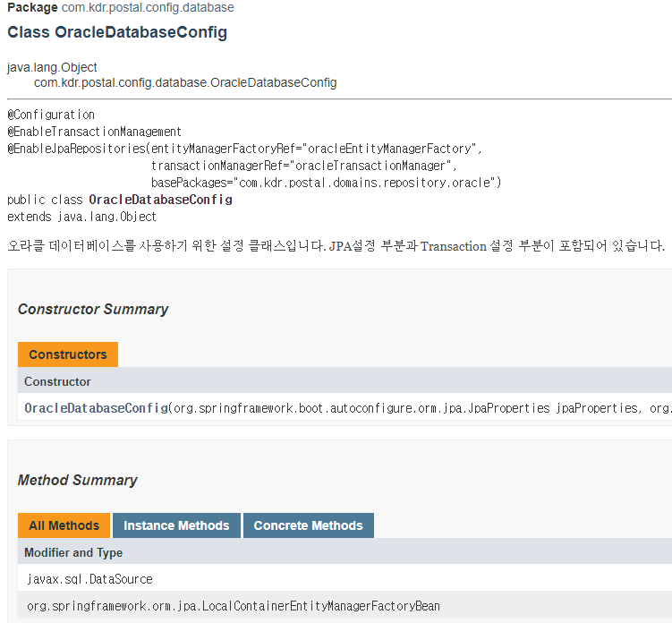Screen dimensions: 672x623
Task: Click the basePackages annotation parameter line
Action: [x=326, y=183]
